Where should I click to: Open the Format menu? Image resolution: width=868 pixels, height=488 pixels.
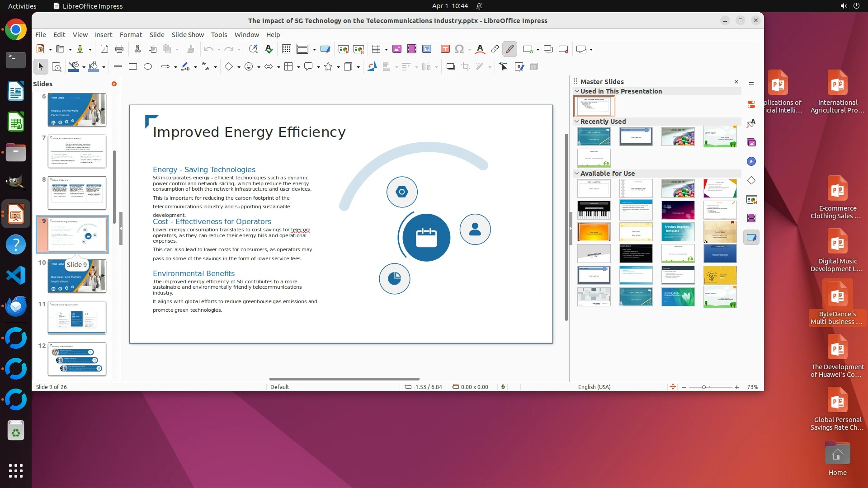[131, 35]
